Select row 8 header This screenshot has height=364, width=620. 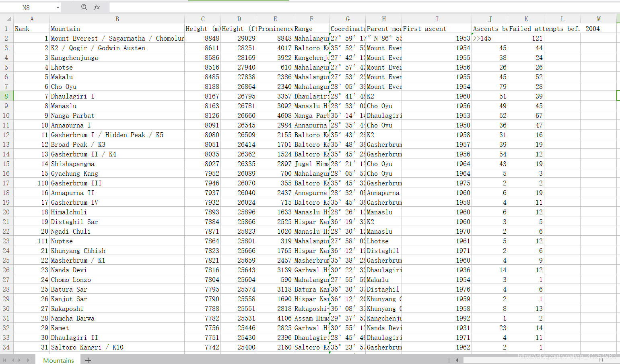point(6,96)
